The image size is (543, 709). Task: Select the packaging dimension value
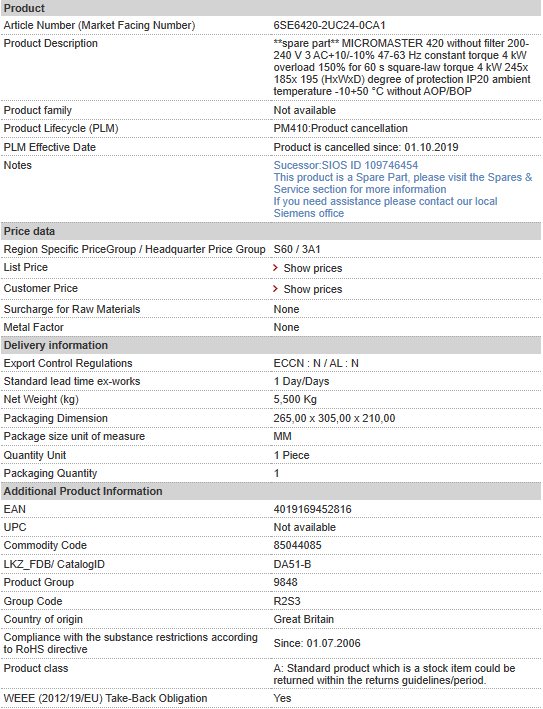(x=334, y=418)
